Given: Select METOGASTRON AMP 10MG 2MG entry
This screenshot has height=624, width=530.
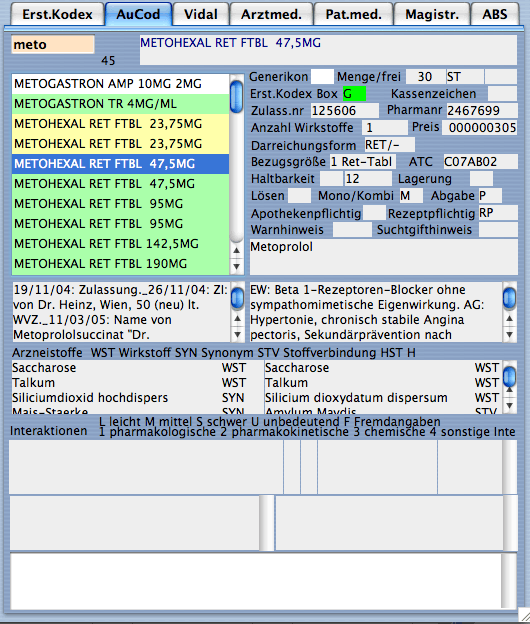Looking at the screenshot, I should (121, 84).
